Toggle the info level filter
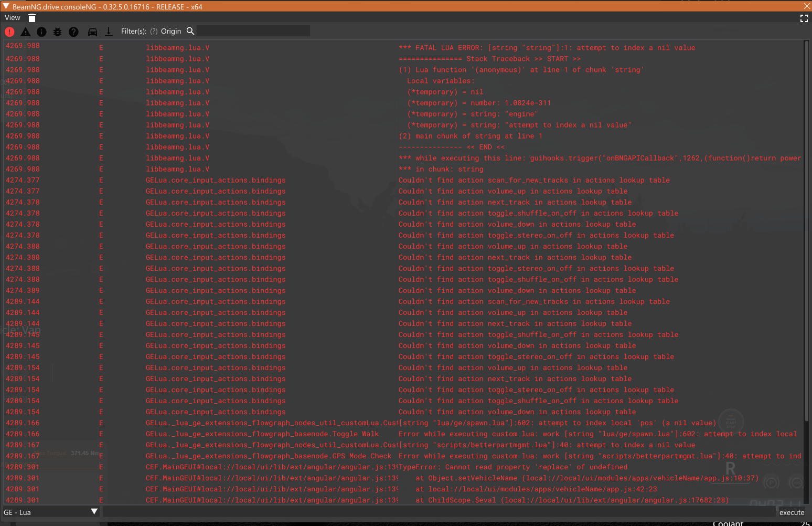Image resolution: width=812 pixels, height=526 pixels. pos(41,31)
